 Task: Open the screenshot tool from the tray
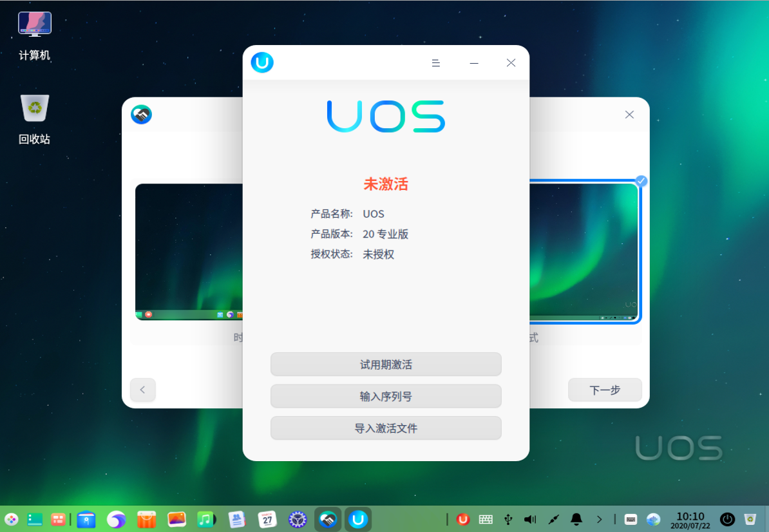(554, 519)
